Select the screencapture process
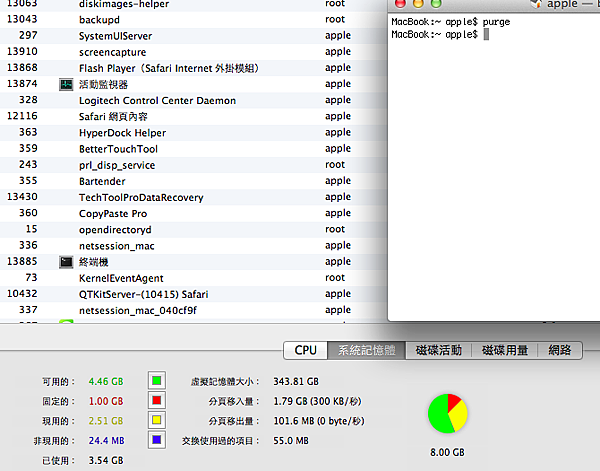 tap(193, 52)
